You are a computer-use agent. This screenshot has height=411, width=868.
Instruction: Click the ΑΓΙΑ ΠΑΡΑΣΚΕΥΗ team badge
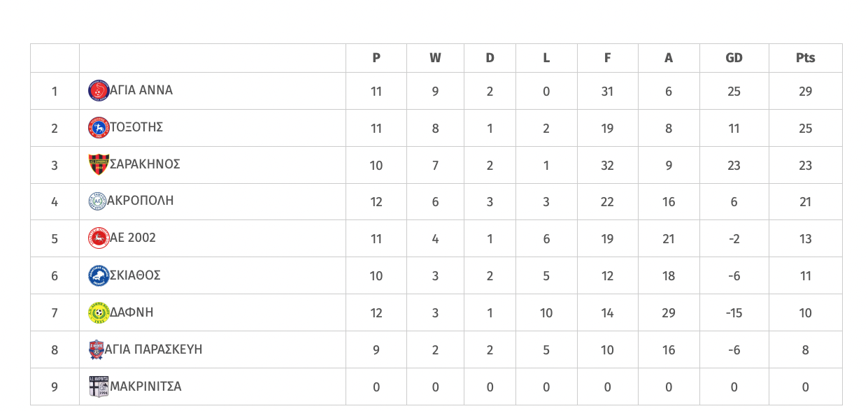pyautogui.click(x=97, y=349)
